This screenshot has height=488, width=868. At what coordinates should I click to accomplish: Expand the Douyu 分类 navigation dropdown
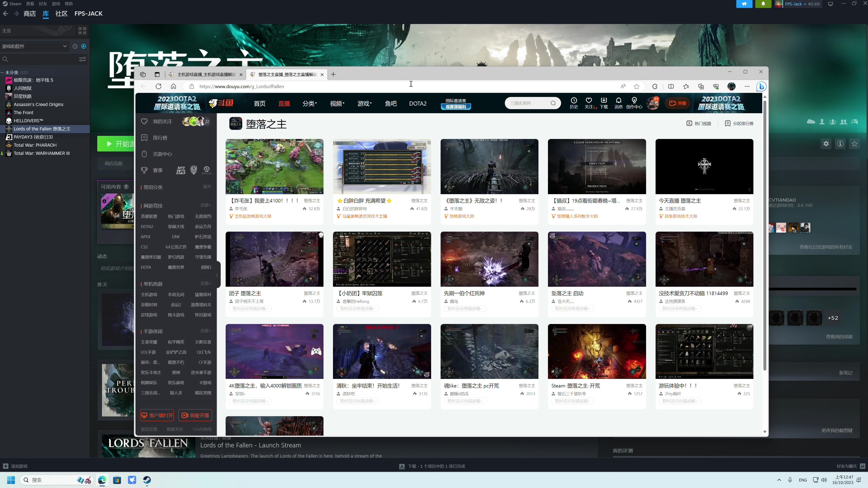(x=310, y=103)
